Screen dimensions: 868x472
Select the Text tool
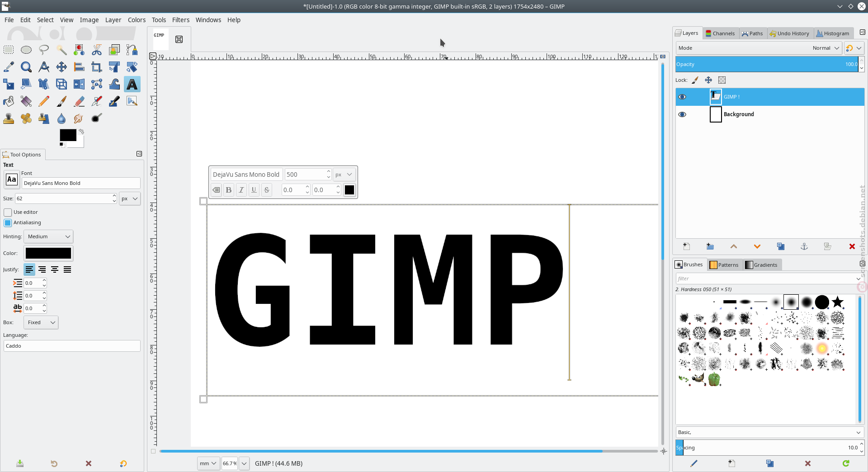(x=132, y=84)
